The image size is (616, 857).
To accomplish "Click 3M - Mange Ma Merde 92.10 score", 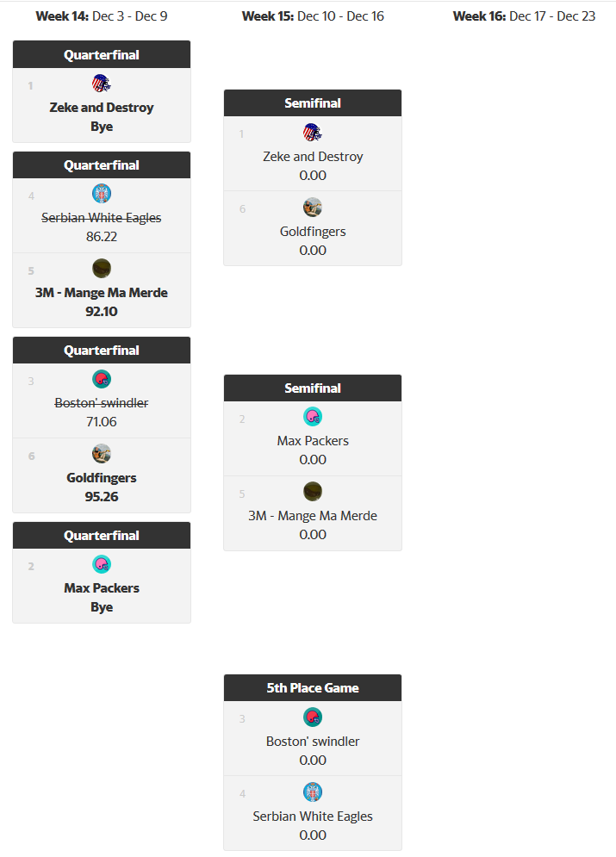I will click(x=102, y=312).
